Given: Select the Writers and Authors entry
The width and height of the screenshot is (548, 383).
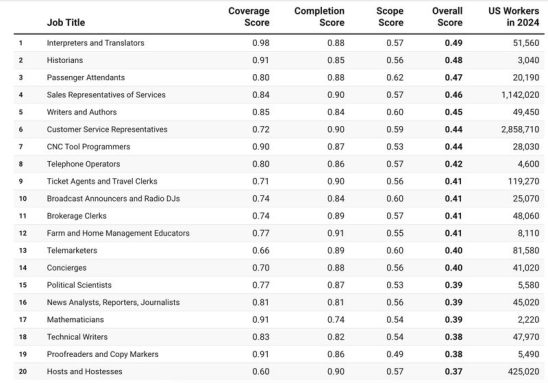Looking at the screenshot, I should 82,112.
